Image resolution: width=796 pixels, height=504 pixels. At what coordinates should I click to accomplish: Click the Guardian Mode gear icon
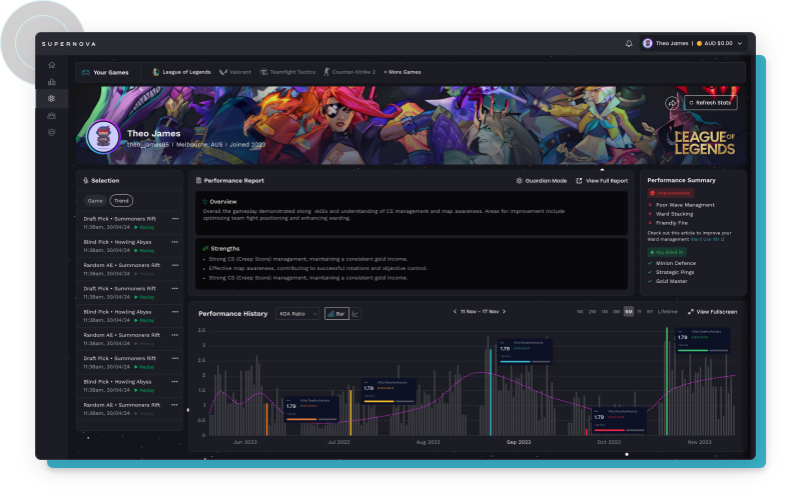(519, 181)
